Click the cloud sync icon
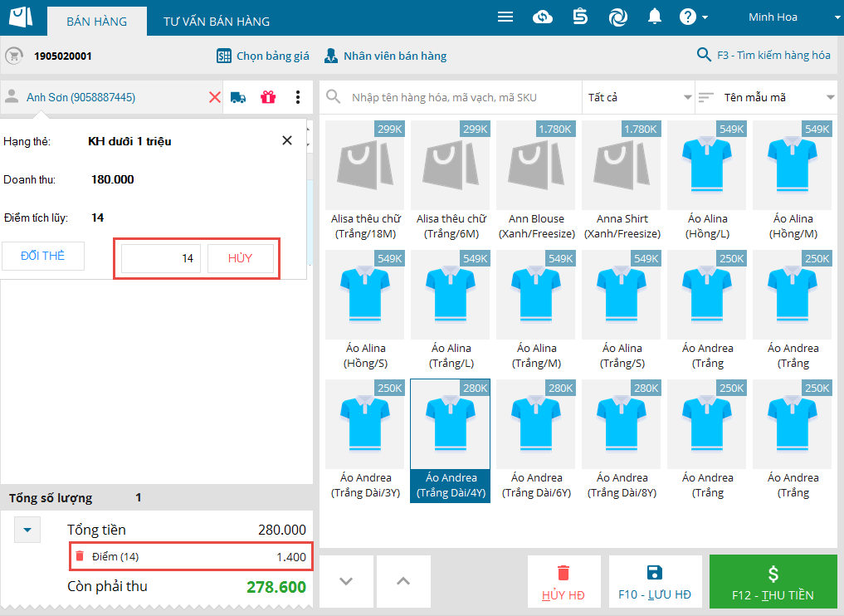The image size is (844, 616). pos(543,17)
